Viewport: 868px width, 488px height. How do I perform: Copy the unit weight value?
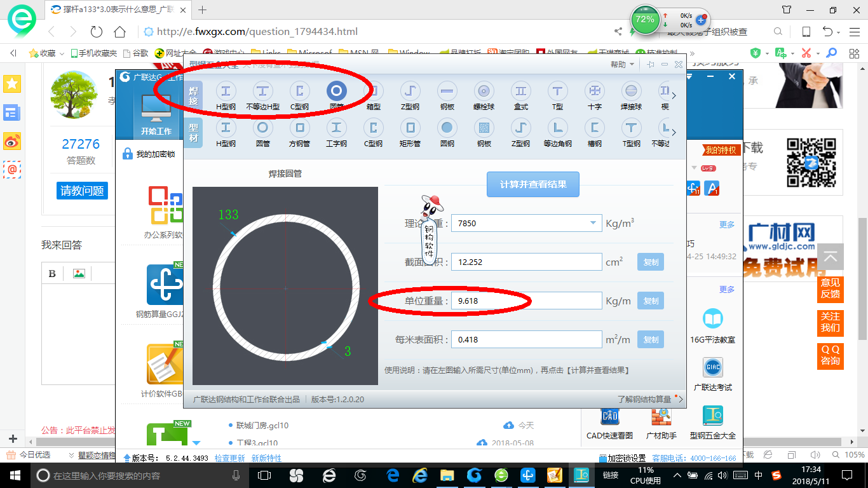(x=651, y=301)
